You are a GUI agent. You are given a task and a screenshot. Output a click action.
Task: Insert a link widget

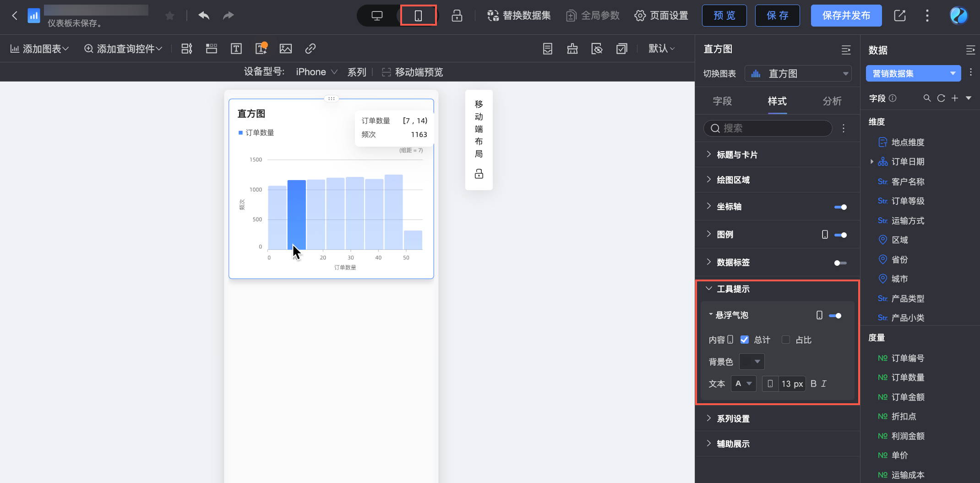(x=310, y=49)
